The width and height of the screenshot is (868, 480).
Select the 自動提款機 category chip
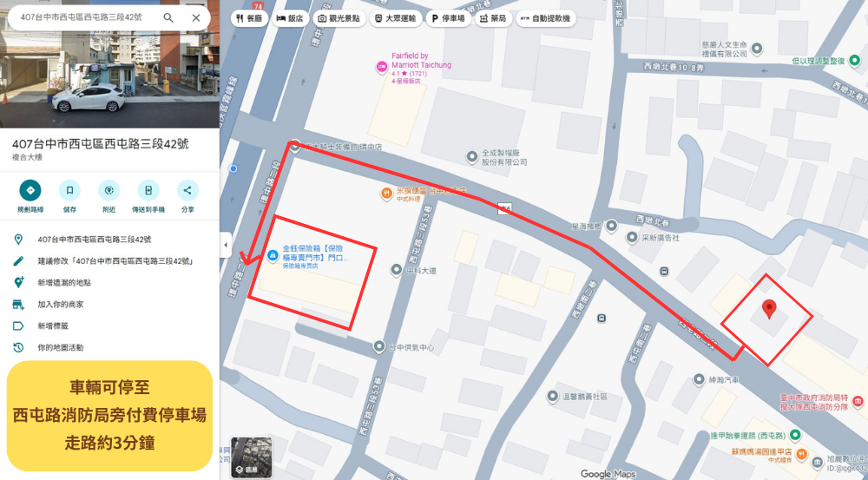546,18
